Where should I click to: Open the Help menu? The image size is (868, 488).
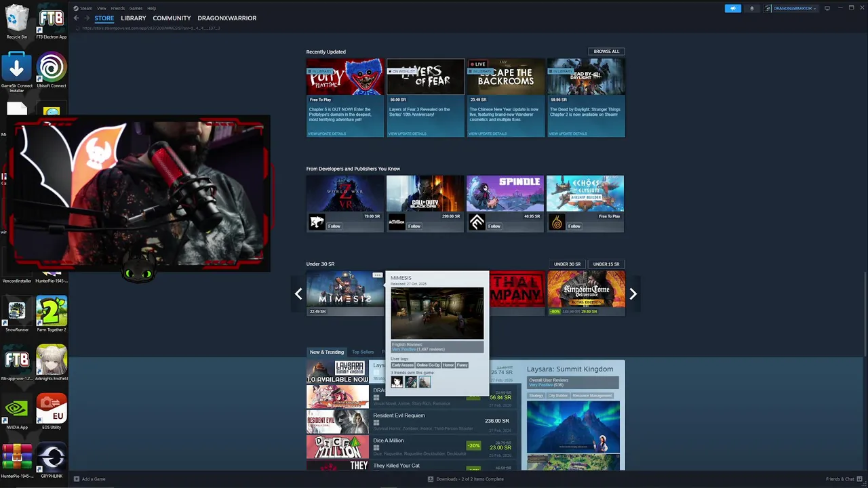[151, 8]
